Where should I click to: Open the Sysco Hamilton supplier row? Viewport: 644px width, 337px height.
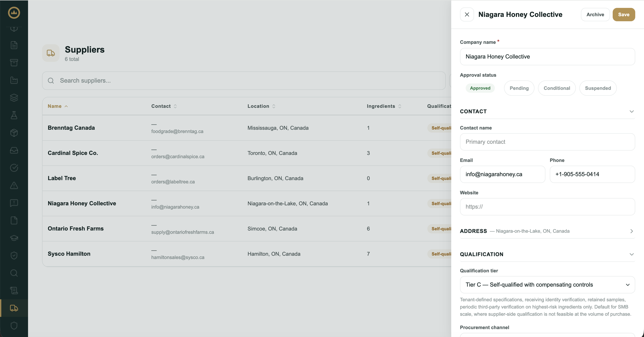pyautogui.click(x=247, y=254)
